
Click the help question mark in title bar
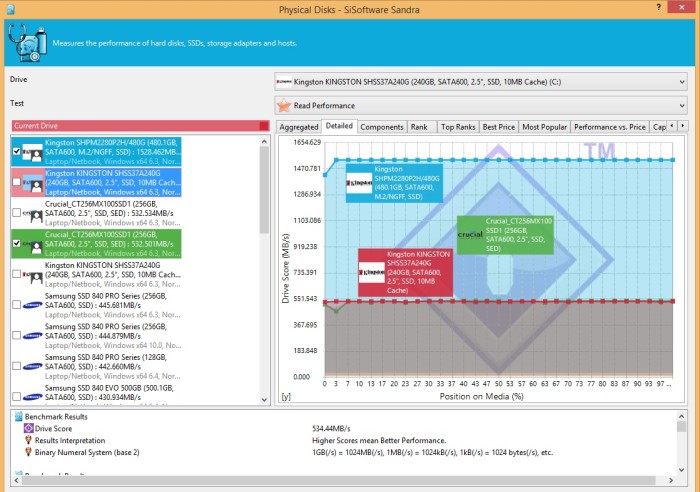pyautogui.click(x=659, y=7)
